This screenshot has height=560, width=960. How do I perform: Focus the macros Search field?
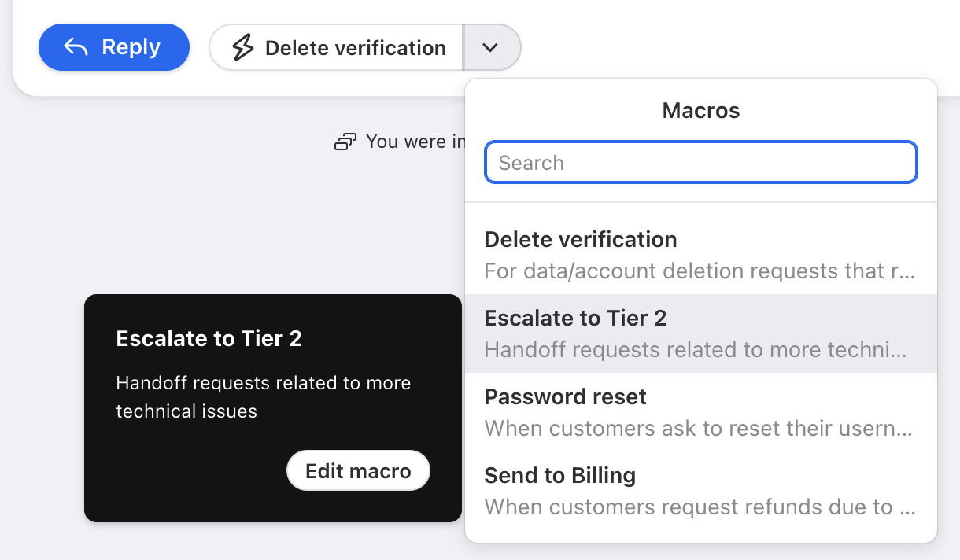pyautogui.click(x=701, y=163)
